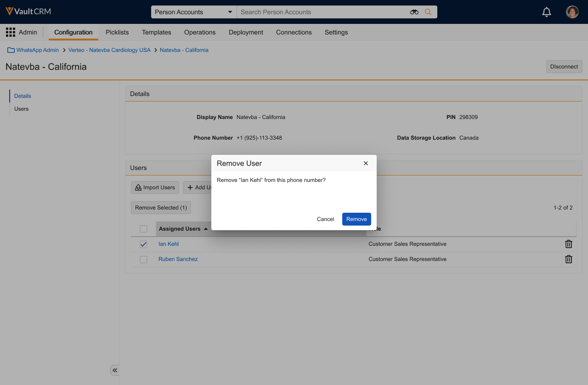Confirm with the Remove button
Screen dimensions: 588x385
(356, 219)
